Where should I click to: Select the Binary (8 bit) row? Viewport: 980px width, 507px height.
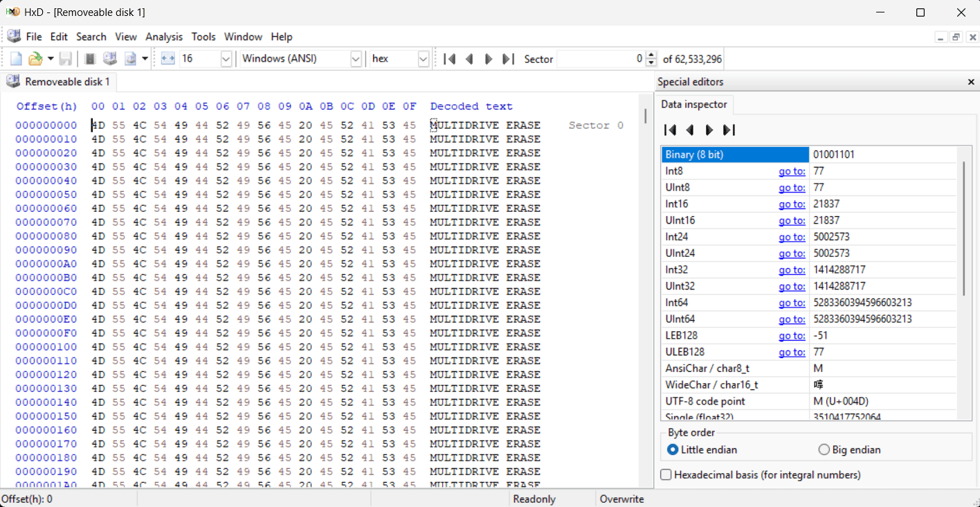(809, 154)
